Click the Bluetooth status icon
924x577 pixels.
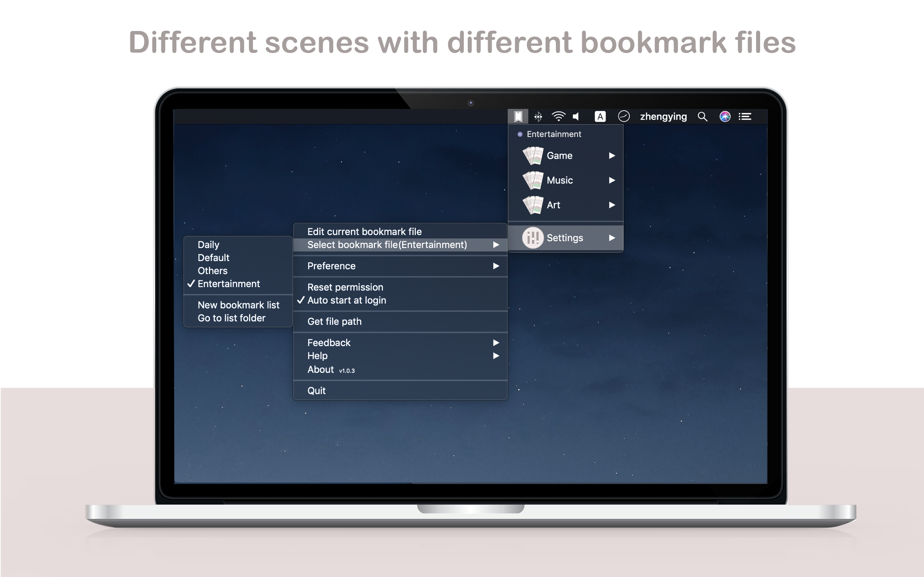coord(538,116)
